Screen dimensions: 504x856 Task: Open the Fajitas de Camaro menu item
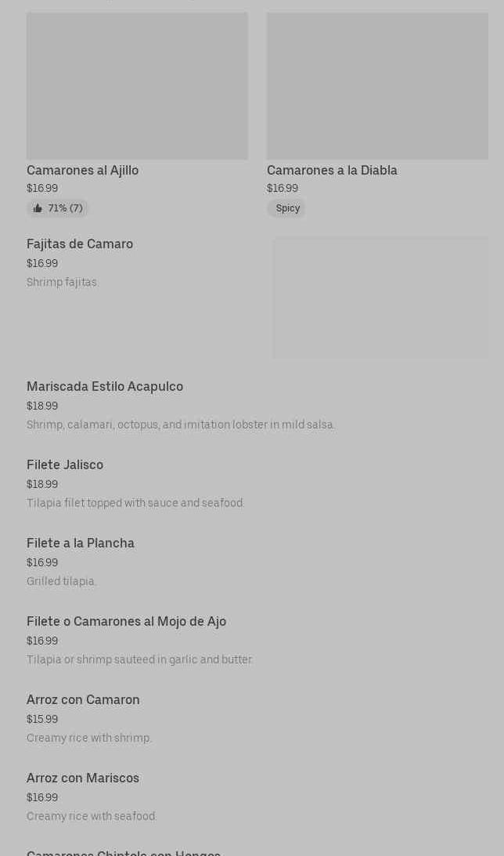pos(80,244)
